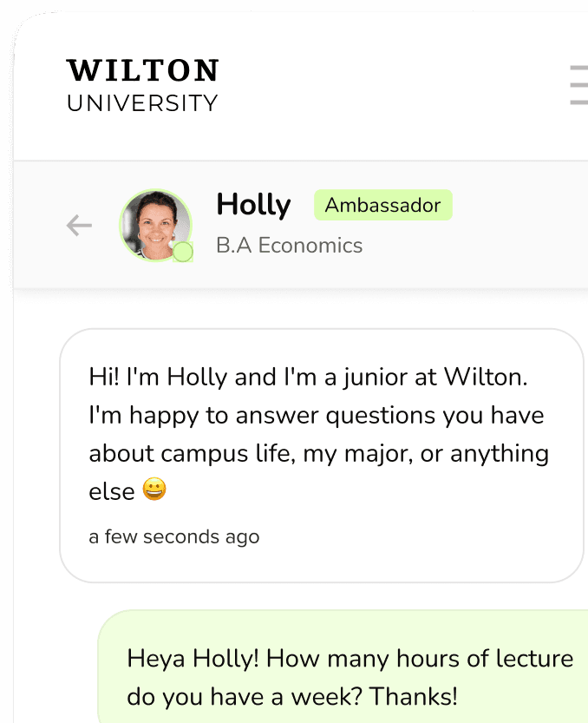
Task: Open the hamburger menu
Action: pyautogui.click(x=578, y=85)
